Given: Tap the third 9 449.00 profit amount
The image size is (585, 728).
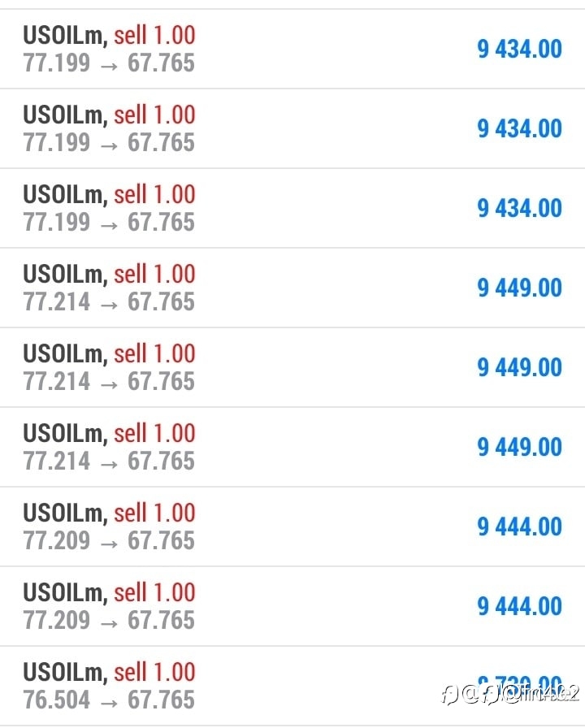Looking at the screenshot, I should pos(519,447).
